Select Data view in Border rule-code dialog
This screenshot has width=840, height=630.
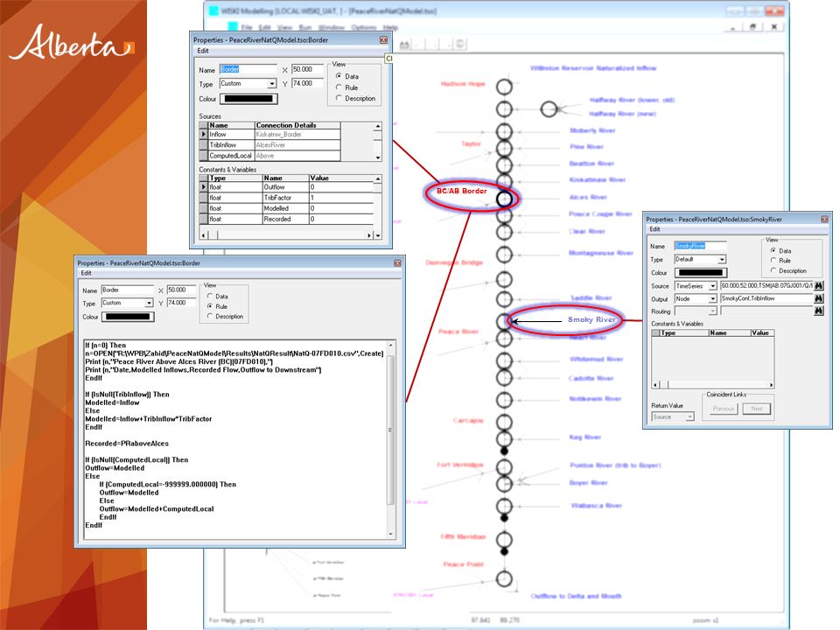click(210, 296)
